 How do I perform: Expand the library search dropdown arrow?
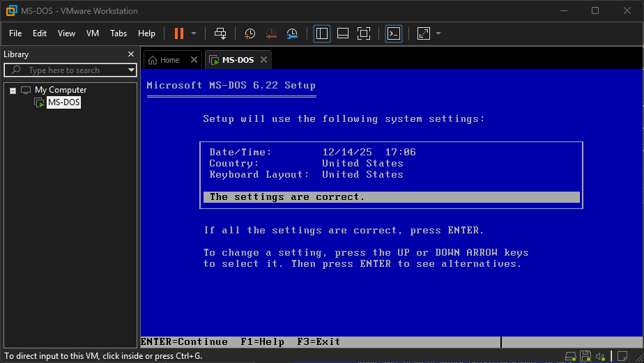(x=131, y=70)
